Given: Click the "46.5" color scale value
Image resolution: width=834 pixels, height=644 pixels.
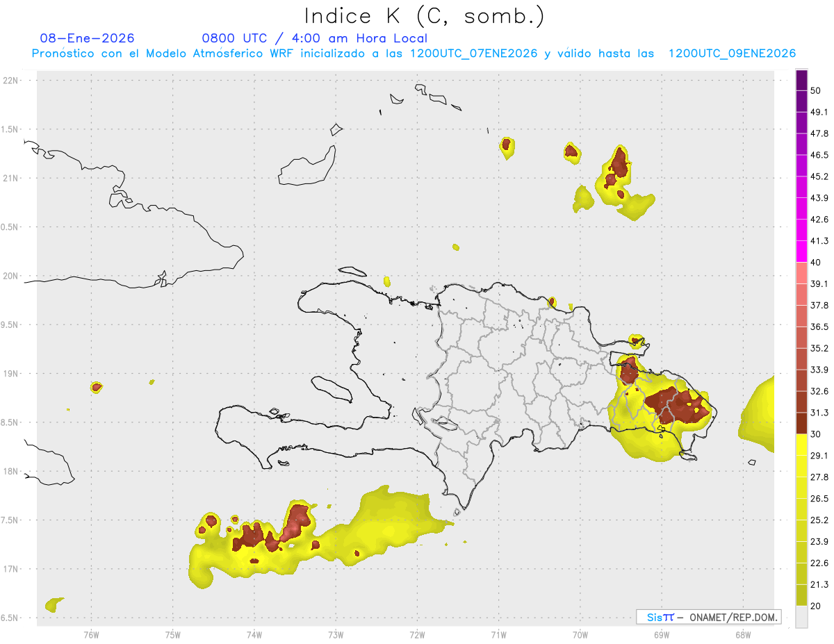Looking at the screenshot, I should tap(819, 155).
